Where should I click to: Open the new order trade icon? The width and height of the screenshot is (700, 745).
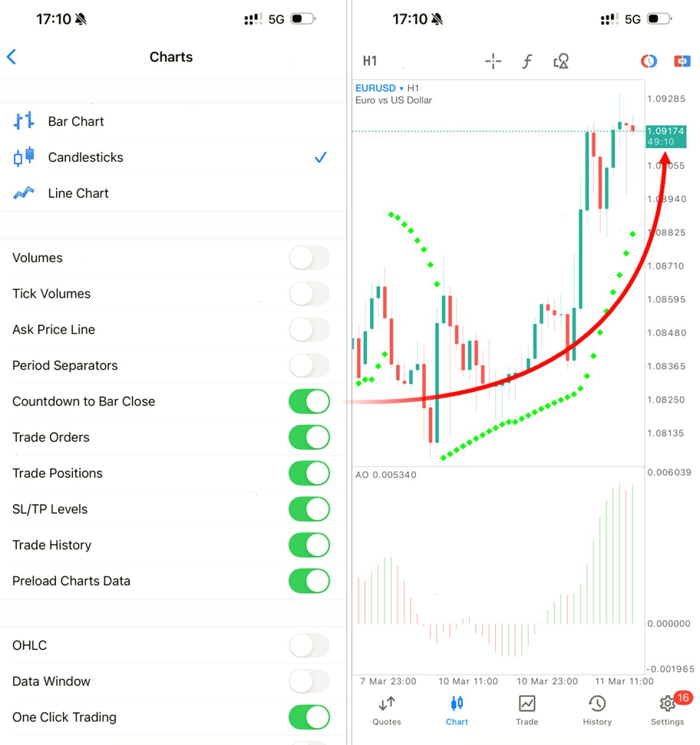click(x=682, y=61)
